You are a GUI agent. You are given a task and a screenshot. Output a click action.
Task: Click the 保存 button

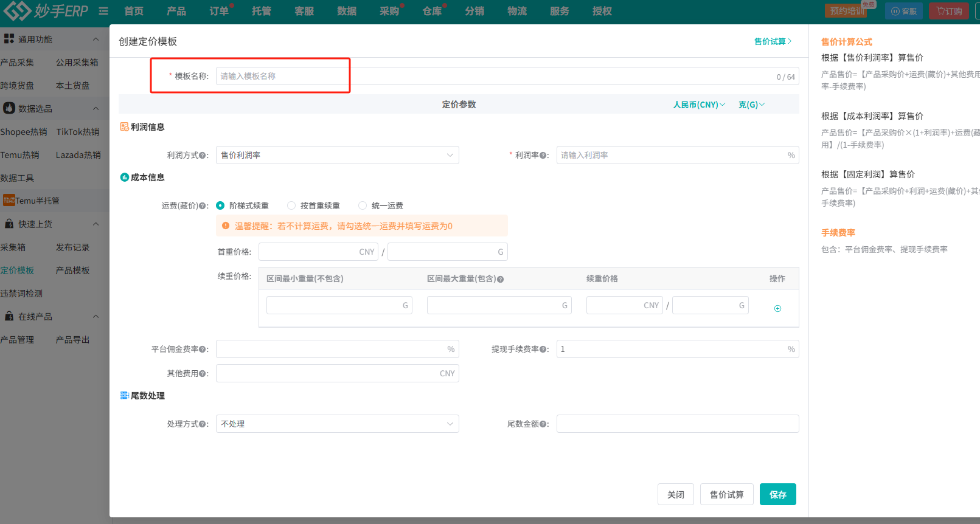[x=777, y=494]
